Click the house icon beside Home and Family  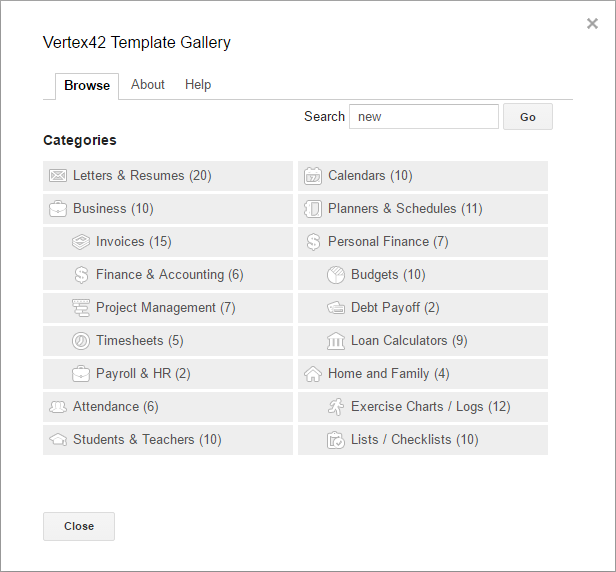pyautogui.click(x=313, y=374)
